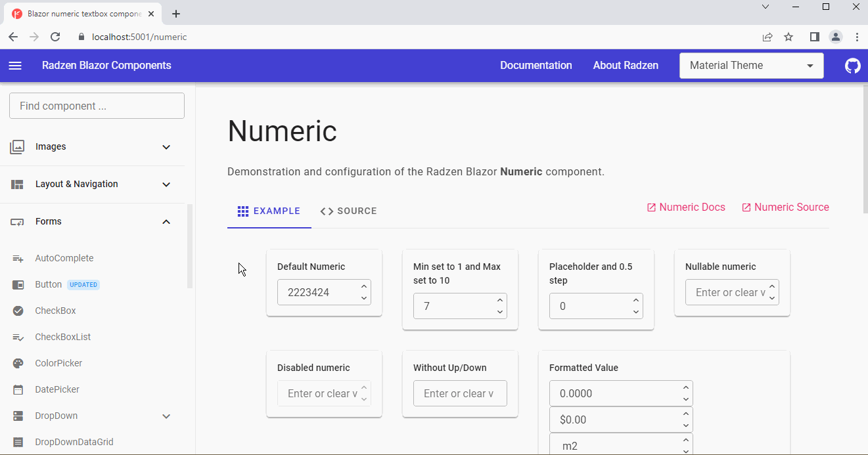Click the DatePicker calendar icon
The height and width of the screenshot is (455, 868).
click(18, 390)
